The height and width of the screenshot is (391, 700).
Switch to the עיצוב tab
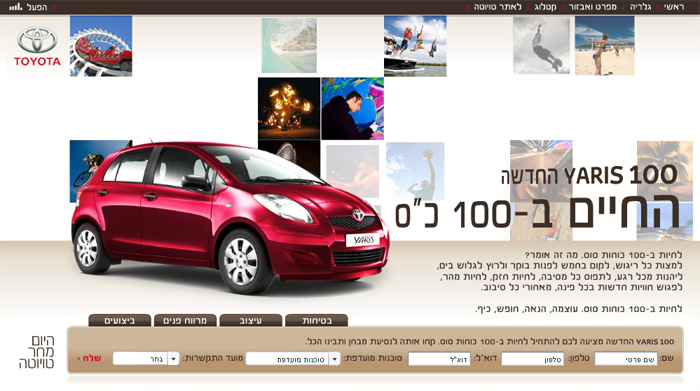251,320
